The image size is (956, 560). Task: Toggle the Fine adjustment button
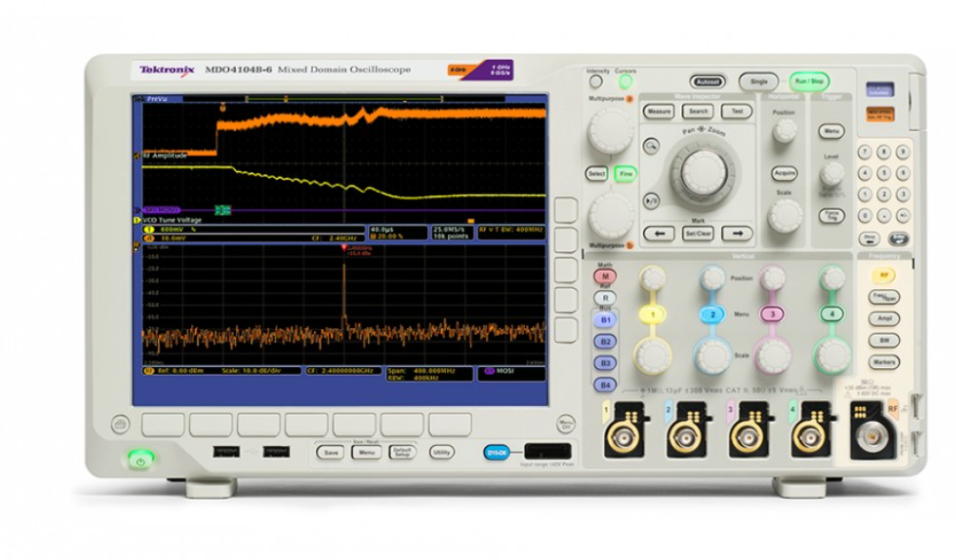625,174
